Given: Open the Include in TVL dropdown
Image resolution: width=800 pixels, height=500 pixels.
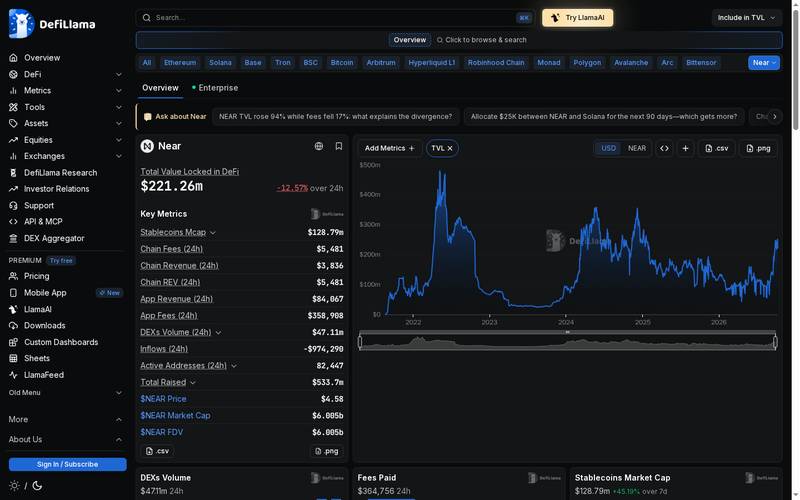Looking at the screenshot, I should coord(746,18).
